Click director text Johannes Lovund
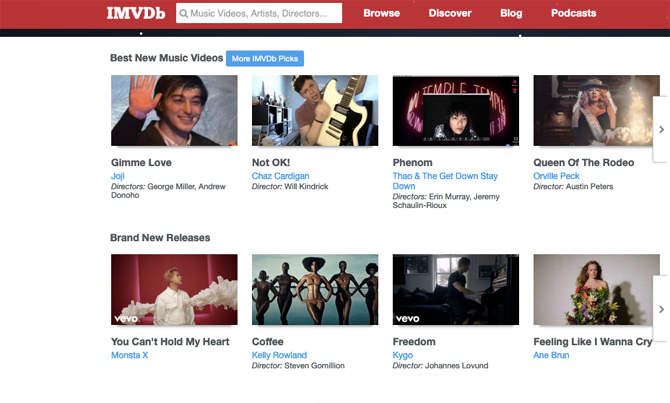The image size is (670, 403). click(456, 366)
